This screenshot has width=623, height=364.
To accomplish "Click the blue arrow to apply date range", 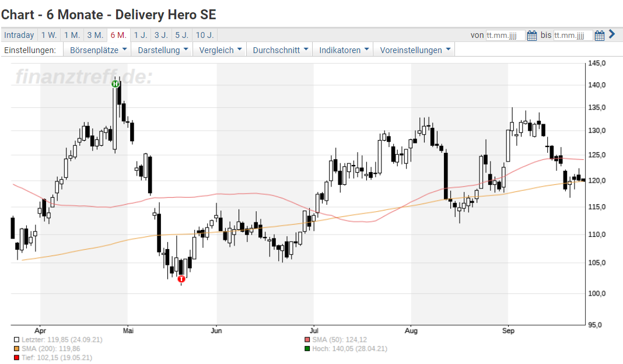I will (612, 34).
